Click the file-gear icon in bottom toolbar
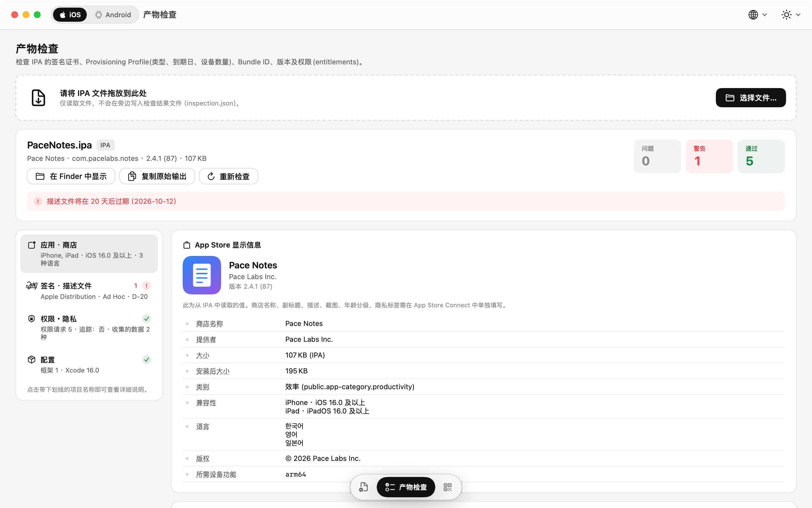This screenshot has height=508, width=812. pyautogui.click(x=363, y=487)
